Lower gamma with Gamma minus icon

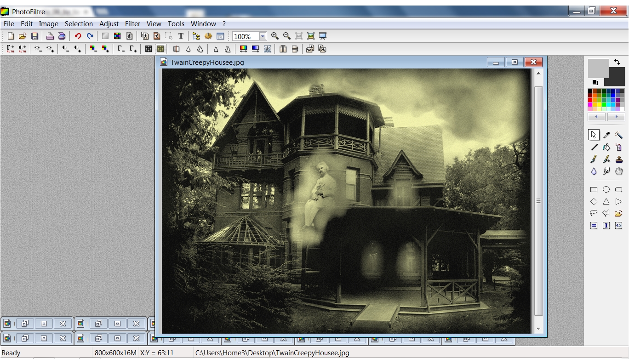tap(121, 49)
